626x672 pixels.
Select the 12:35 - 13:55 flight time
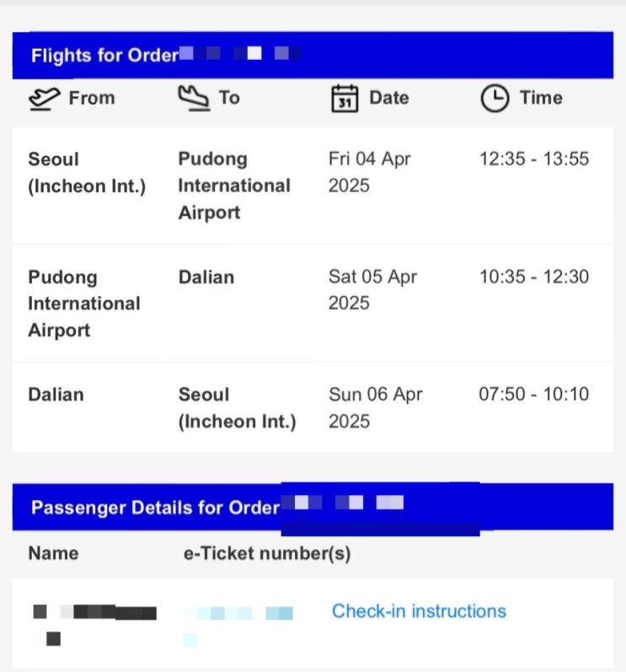(x=533, y=159)
